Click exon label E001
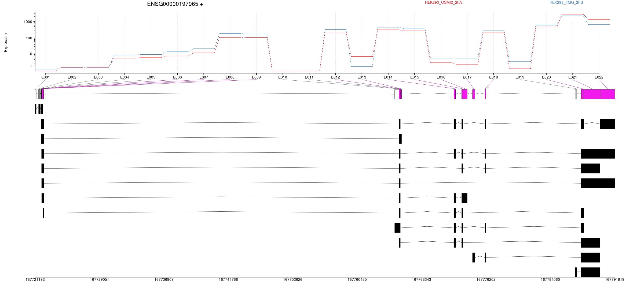Image resolution: width=644 pixels, height=284 pixels. tap(46, 77)
